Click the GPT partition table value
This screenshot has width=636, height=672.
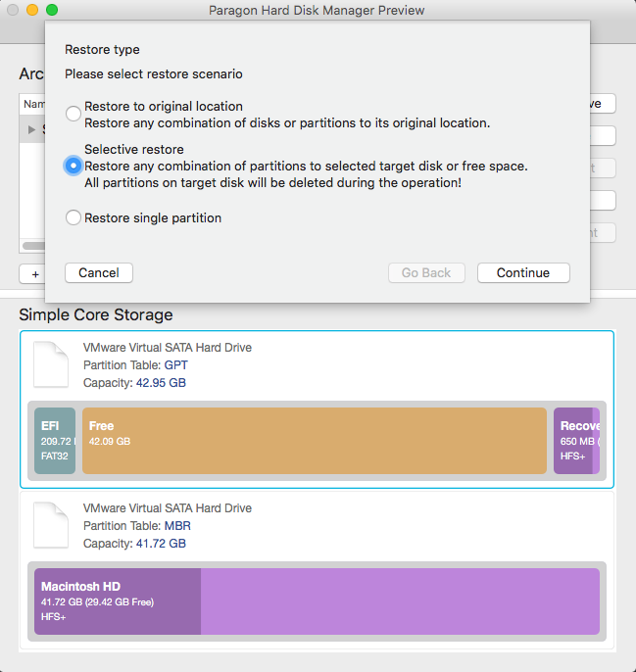pos(175,365)
